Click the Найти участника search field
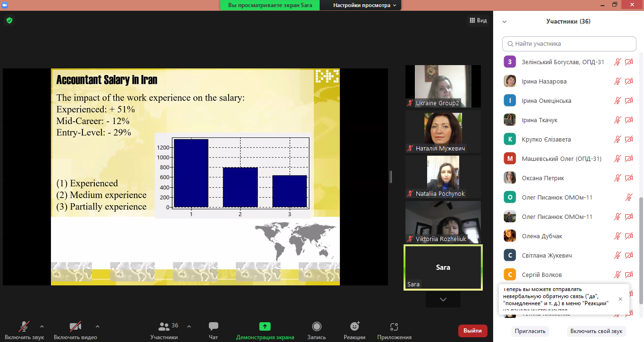Image resolution: width=644 pixels, height=342 pixels. click(569, 43)
